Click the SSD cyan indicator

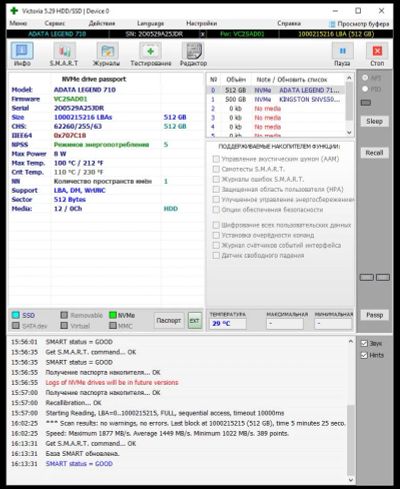15,315
